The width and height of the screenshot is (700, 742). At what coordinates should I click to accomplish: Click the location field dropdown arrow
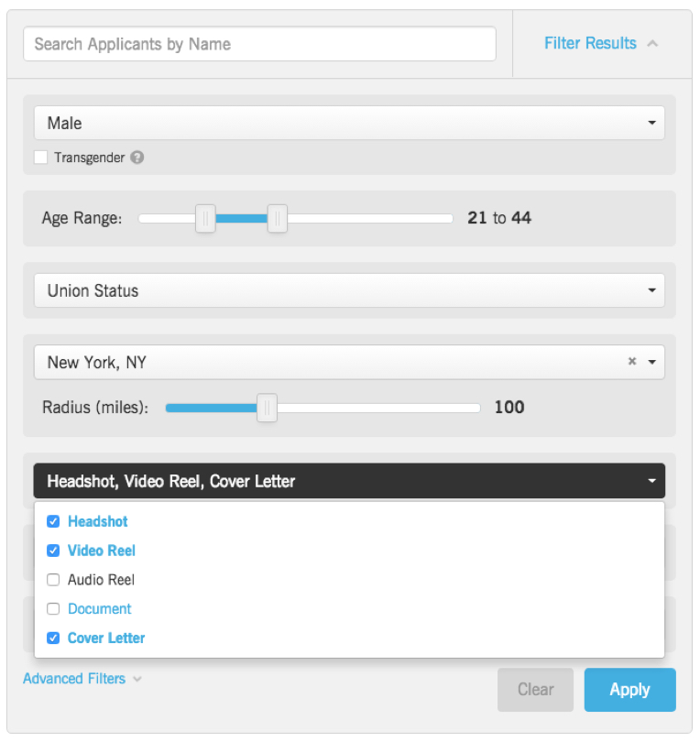click(x=651, y=361)
